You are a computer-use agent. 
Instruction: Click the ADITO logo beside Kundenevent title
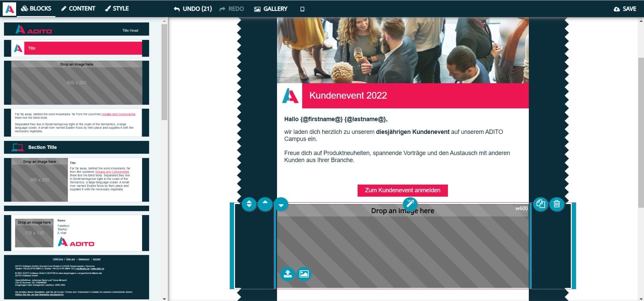tap(290, 96)
